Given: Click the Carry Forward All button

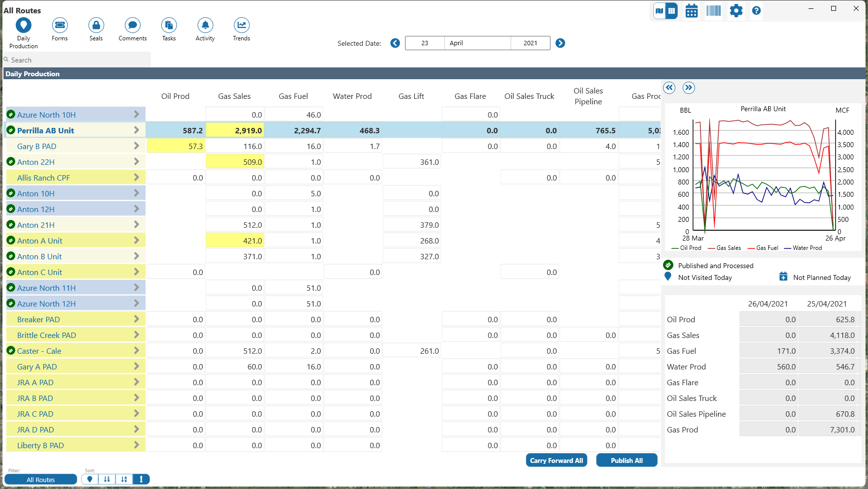Looking at the screenshot, I should coord(556,460).
